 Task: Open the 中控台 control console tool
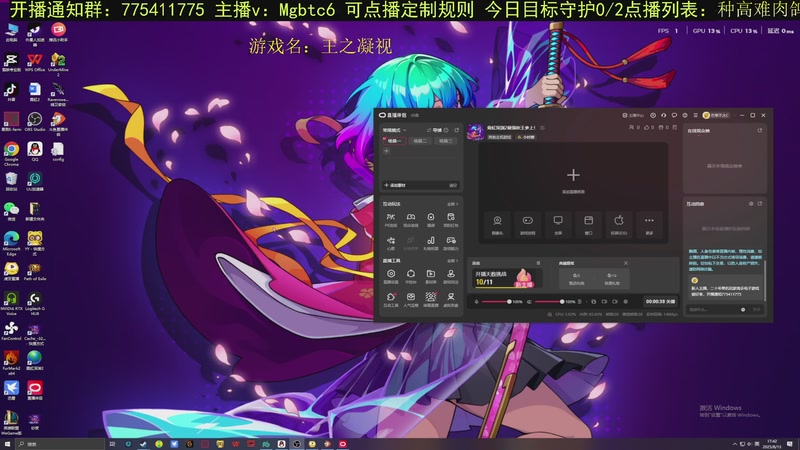411,277
